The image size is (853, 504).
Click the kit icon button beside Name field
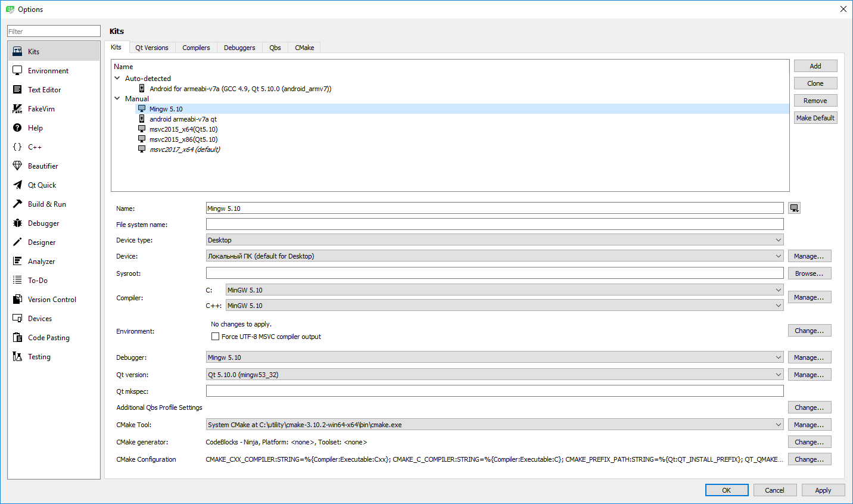(794, 208)
